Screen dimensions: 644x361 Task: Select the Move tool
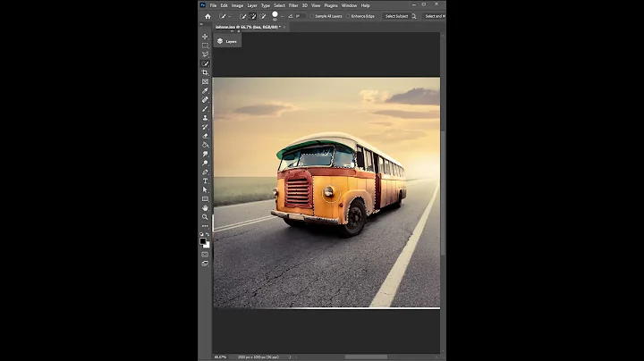[205, 37]
